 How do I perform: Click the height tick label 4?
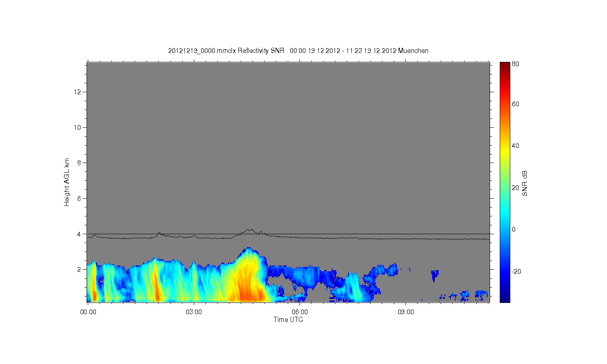(79, 234)
